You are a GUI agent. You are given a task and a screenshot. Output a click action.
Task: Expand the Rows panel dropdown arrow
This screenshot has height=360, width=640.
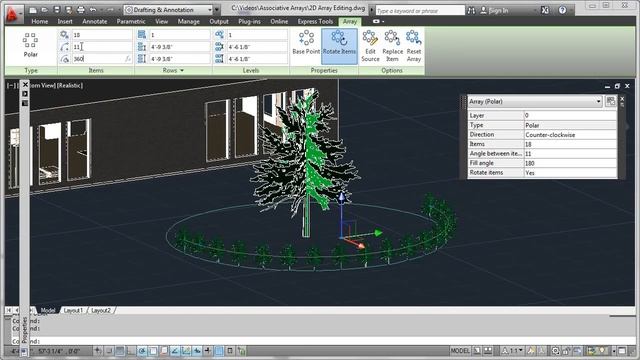point(182,71)
